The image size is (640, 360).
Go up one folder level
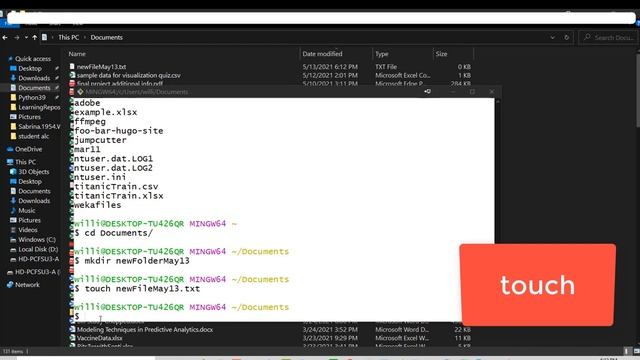(x=35, y=38)
